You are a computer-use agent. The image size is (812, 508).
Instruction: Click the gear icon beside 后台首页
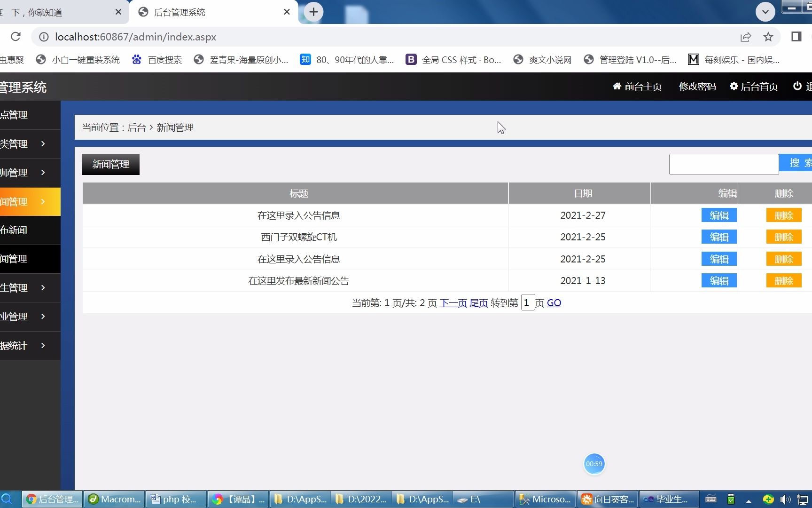point(734,86)
